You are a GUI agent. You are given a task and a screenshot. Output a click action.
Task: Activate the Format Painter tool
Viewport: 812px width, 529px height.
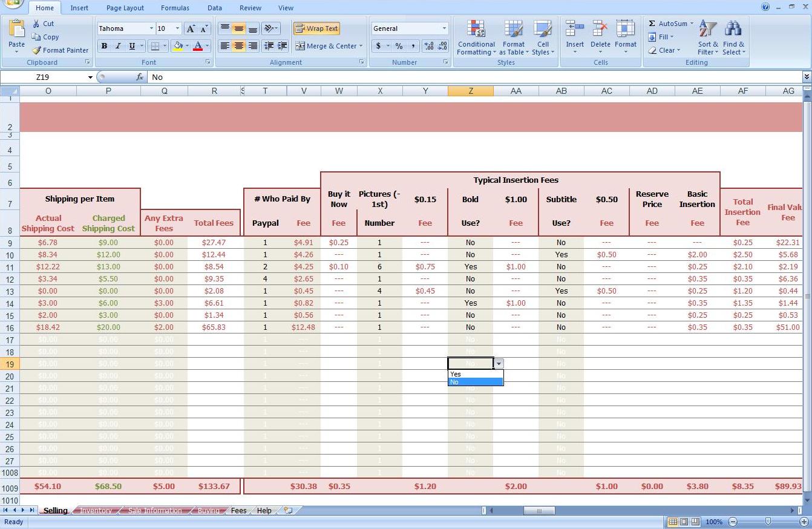(60, 50)
